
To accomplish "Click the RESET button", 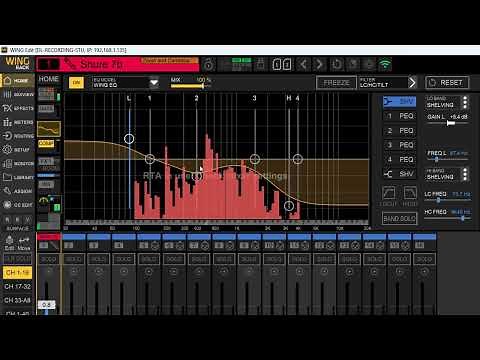I will point(447,83).
